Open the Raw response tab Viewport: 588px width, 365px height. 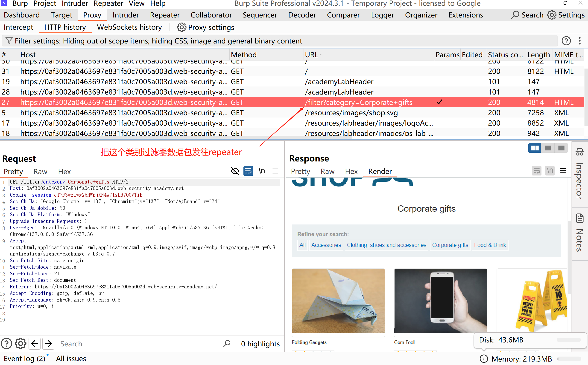point(327,171)
